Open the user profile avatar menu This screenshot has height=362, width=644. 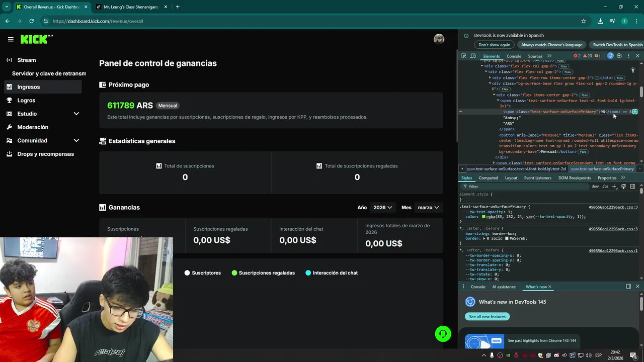click(x=439, y=39)
